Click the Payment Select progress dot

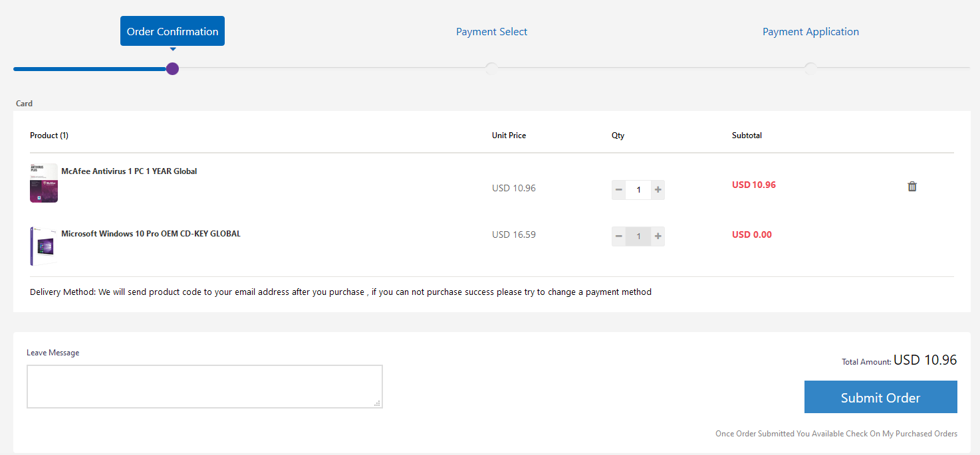point(491,68)
